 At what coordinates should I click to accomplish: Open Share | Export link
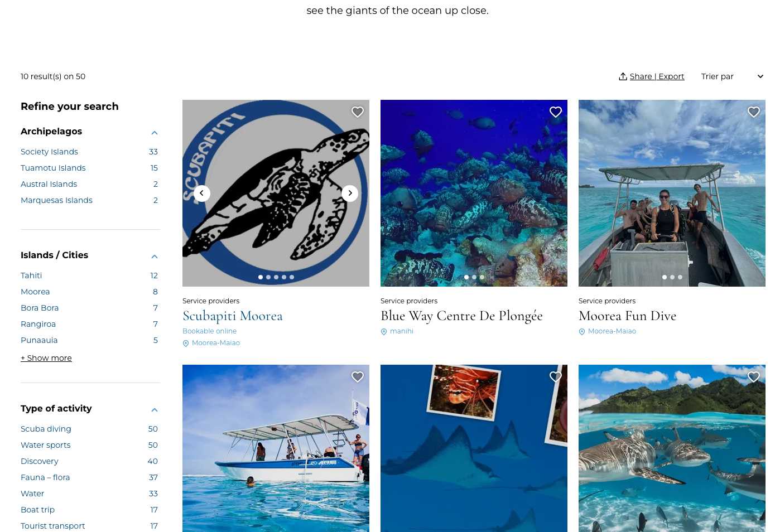tap(657, 76)
